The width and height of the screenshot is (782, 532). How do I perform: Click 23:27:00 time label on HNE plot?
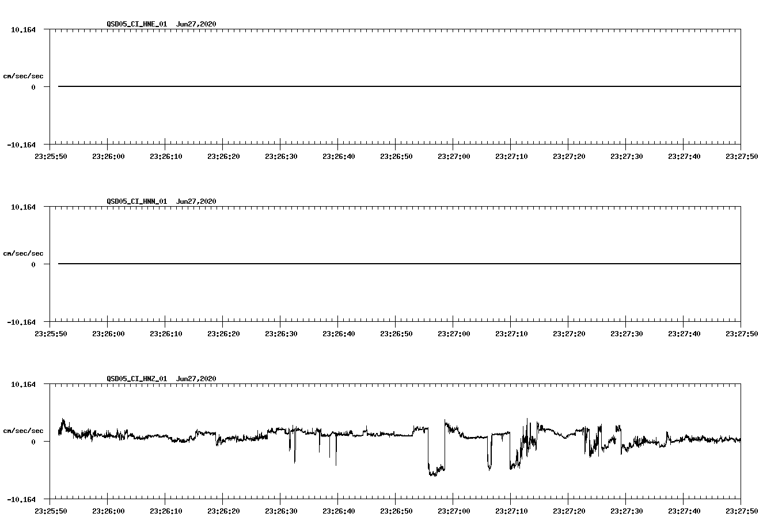pyautogui.click(x=453, y=156)
